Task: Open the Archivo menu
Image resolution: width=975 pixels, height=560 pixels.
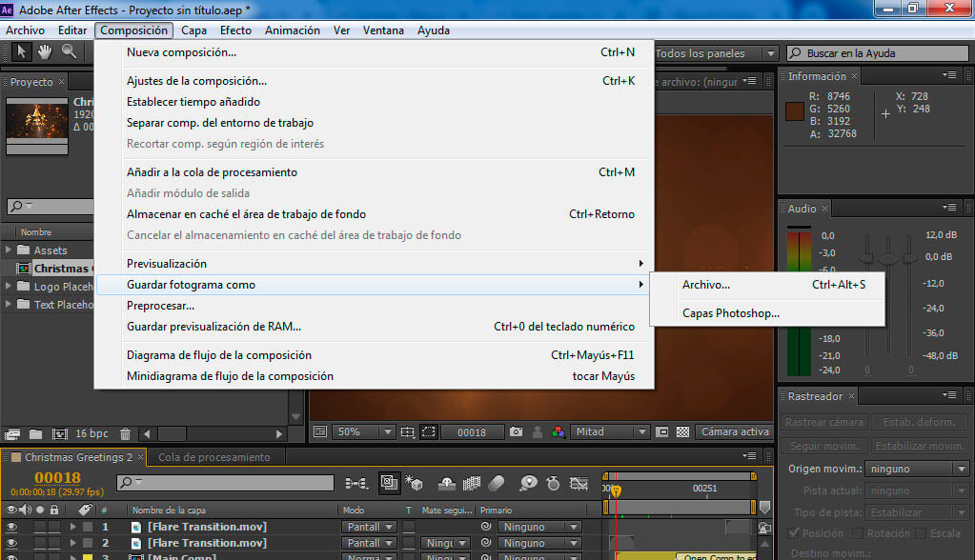Action: tap(25, 30)
